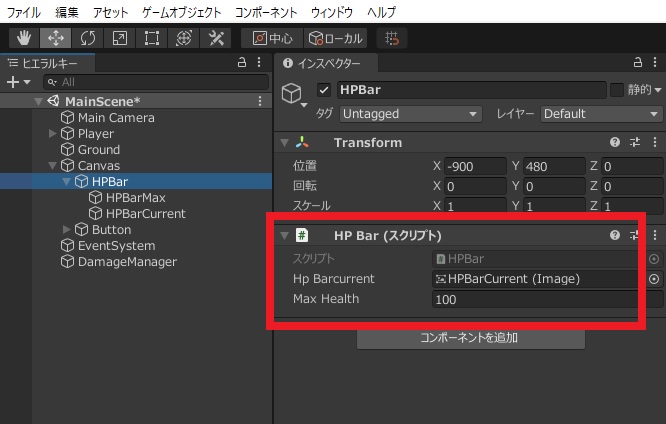Select DamageManager in the hierarchy
The image size is (666, 424).
pyautogui.click(x=119, y=262)
